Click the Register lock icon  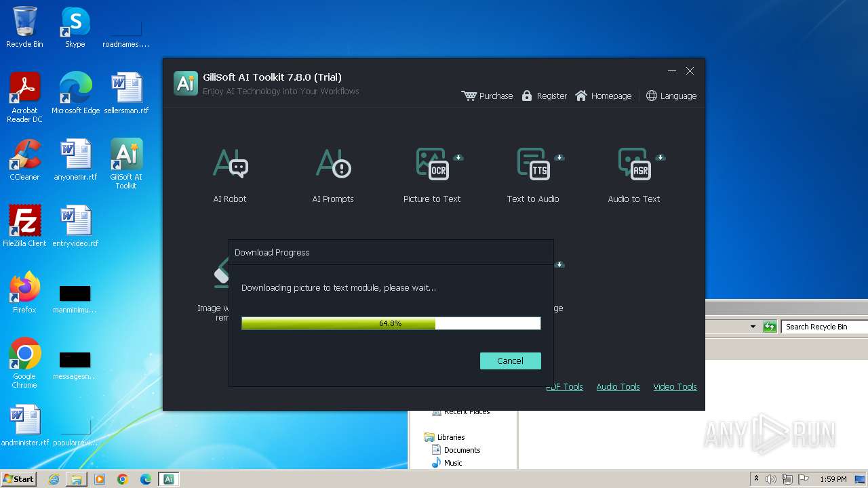527,96
